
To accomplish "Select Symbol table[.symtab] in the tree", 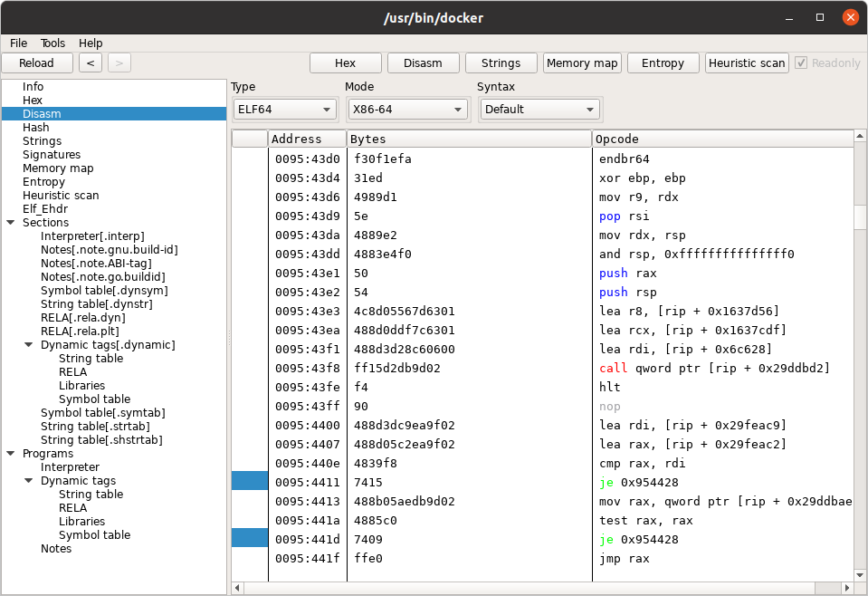I will (102, 413).
